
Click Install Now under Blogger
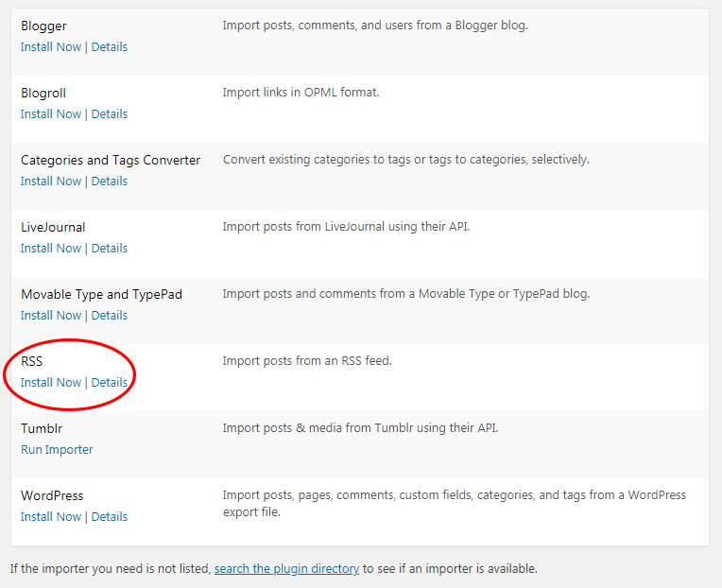51,47
